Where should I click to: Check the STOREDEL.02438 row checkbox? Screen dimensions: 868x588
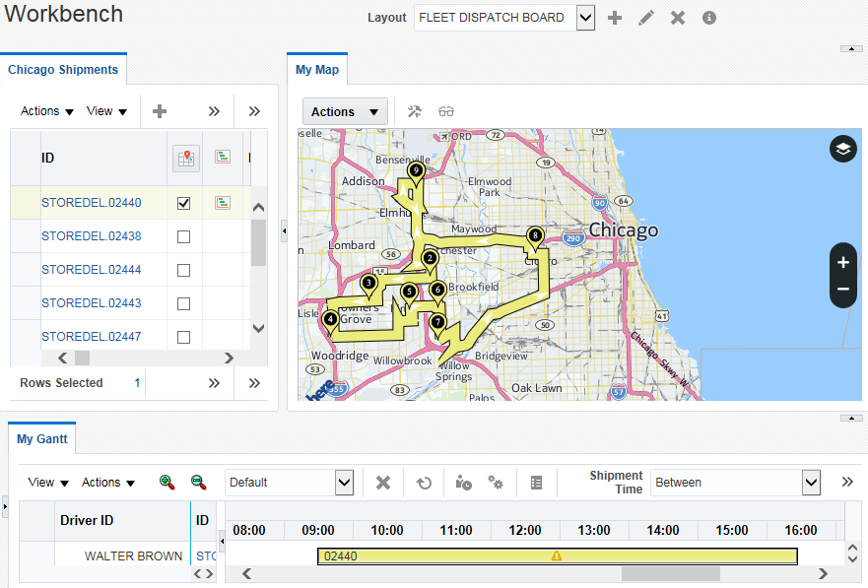(x=183, y=236)
